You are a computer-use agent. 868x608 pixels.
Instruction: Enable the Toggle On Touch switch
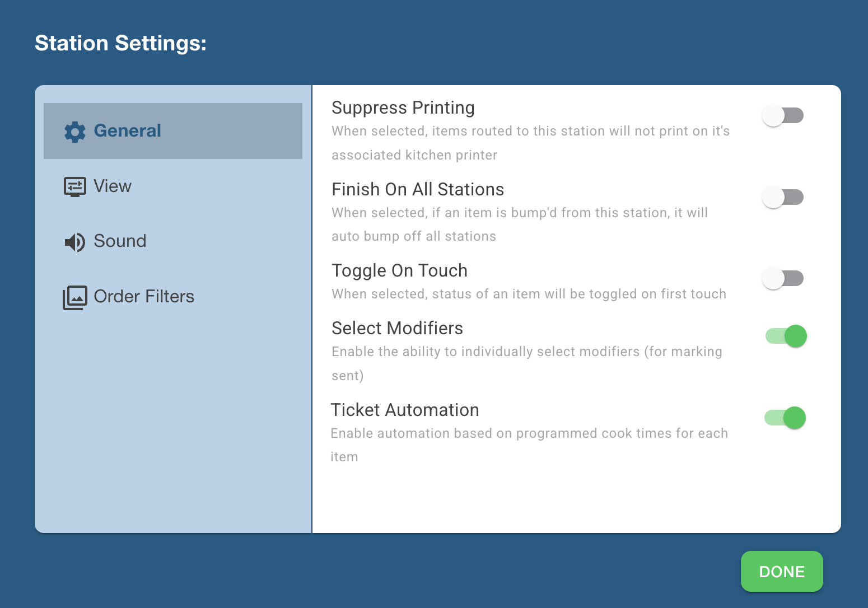click(x=783, y=278)
